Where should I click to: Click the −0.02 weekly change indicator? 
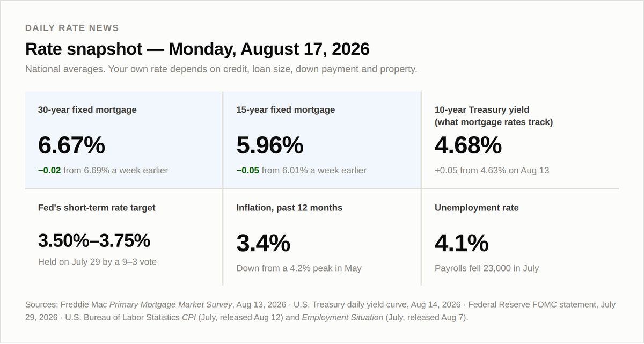click(49, 171)
